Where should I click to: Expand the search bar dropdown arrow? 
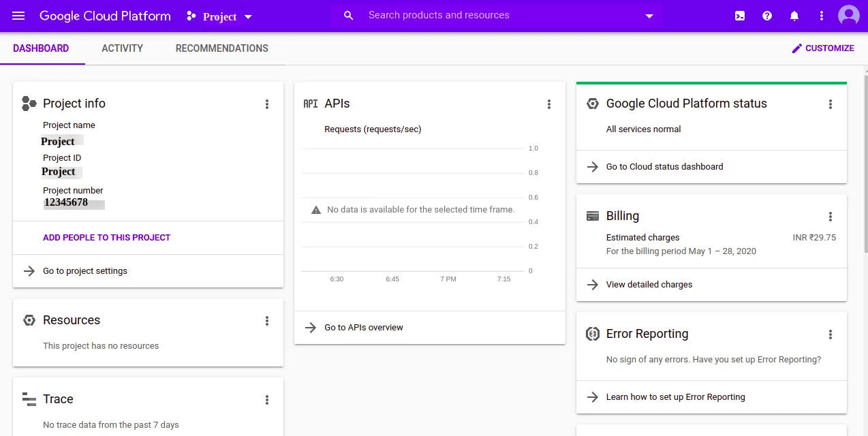tap(649, 16)
